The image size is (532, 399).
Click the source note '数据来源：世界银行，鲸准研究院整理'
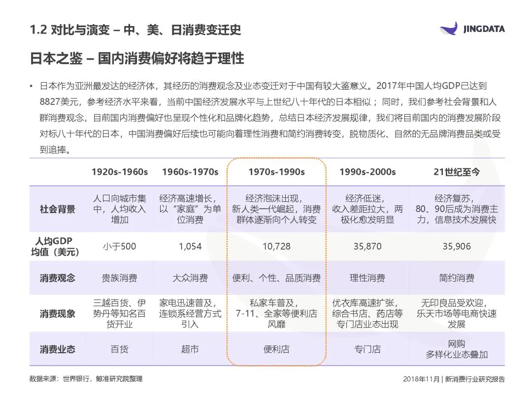(86, 379)
